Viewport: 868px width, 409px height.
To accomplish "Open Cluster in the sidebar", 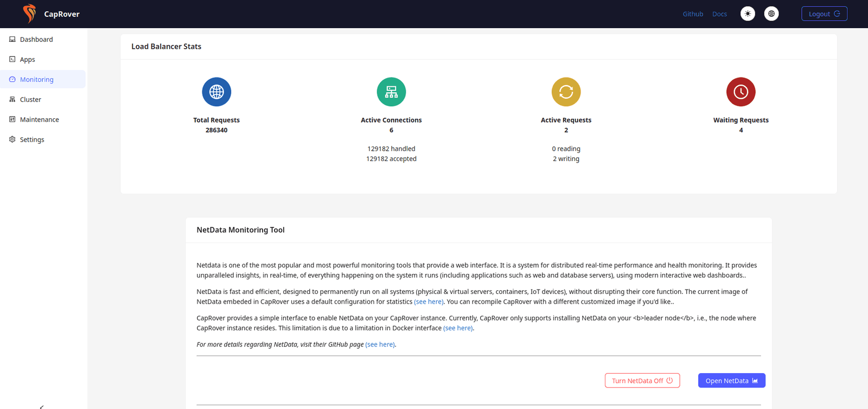I will 43,99.
